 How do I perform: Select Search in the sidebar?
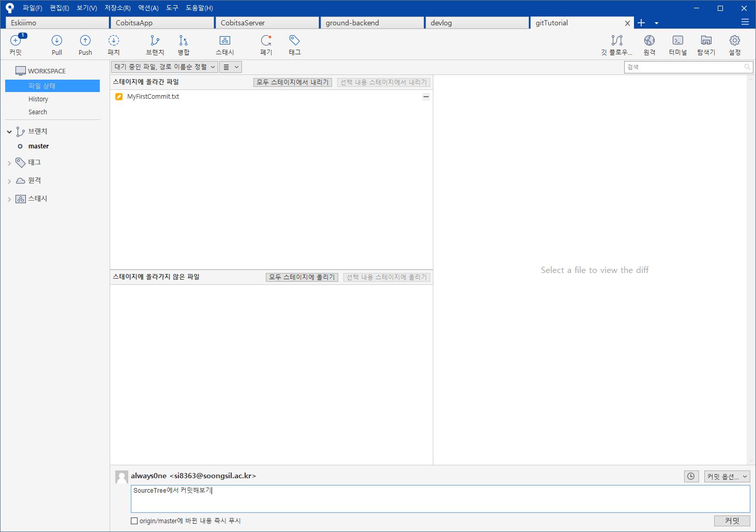coord(38,112)
